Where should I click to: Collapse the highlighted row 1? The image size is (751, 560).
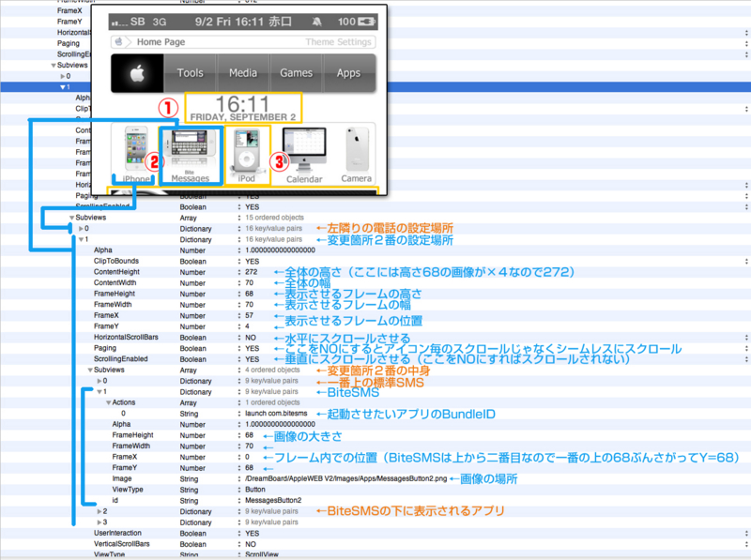pos(62,87)
